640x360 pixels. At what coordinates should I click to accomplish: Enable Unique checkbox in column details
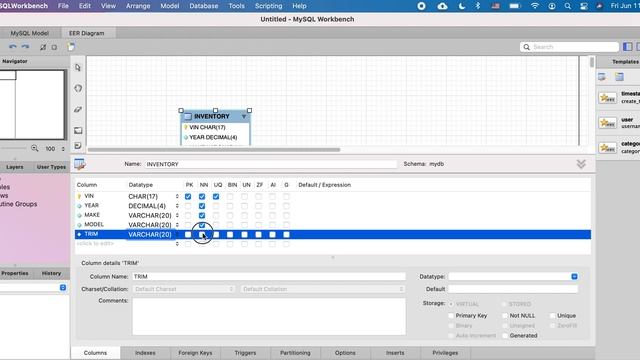[x=553, y=316]
